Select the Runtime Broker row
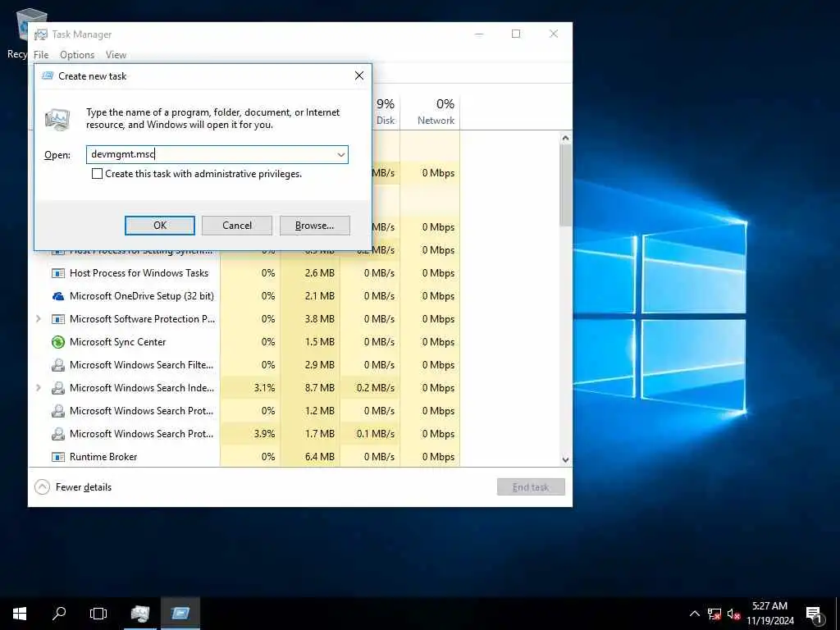The image size is (840, 630). (x=244, y=457)
